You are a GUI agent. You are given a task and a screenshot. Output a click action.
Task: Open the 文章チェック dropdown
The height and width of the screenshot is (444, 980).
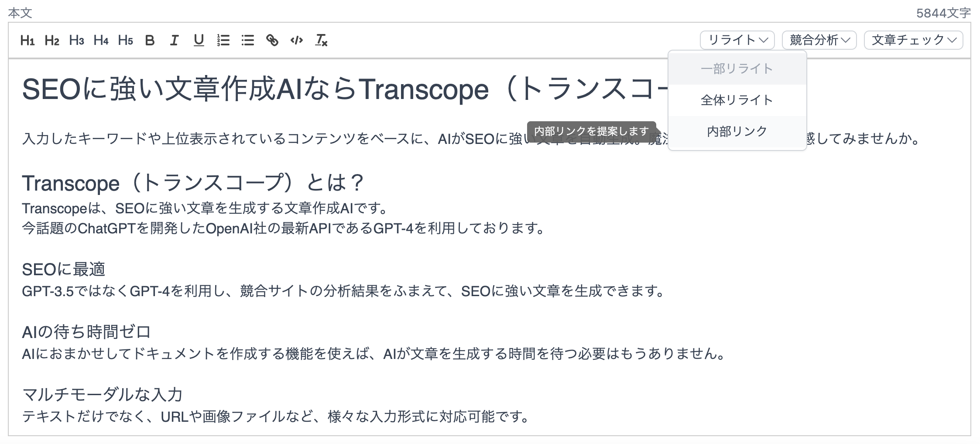tap(913, 40)
